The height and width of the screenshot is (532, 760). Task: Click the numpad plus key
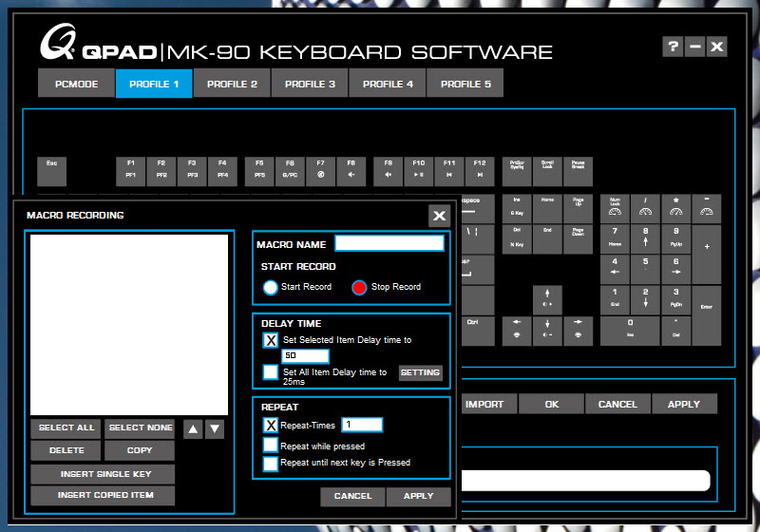pyautogui.click(x=707, y=255)
